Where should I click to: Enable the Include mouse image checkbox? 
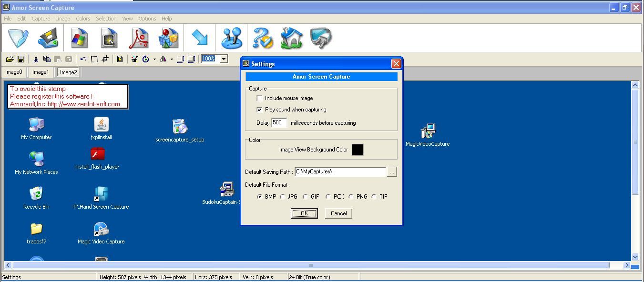[x=259, y=98]
